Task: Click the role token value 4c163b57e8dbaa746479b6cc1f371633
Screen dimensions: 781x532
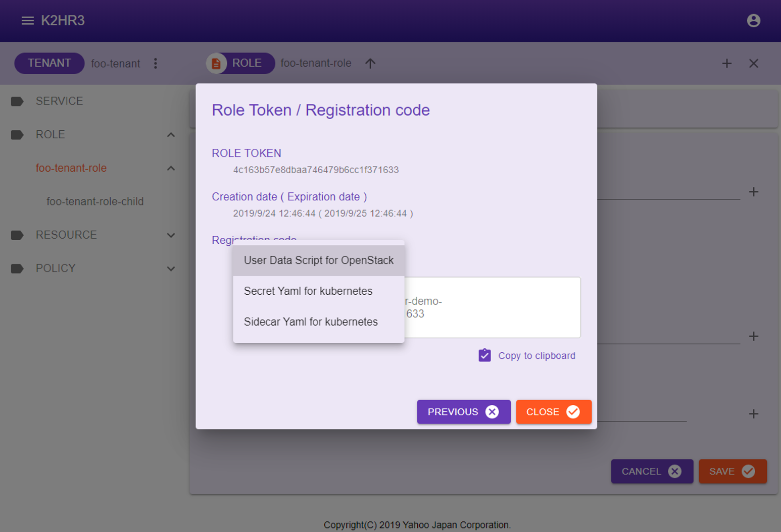Action: pos(316,170)
